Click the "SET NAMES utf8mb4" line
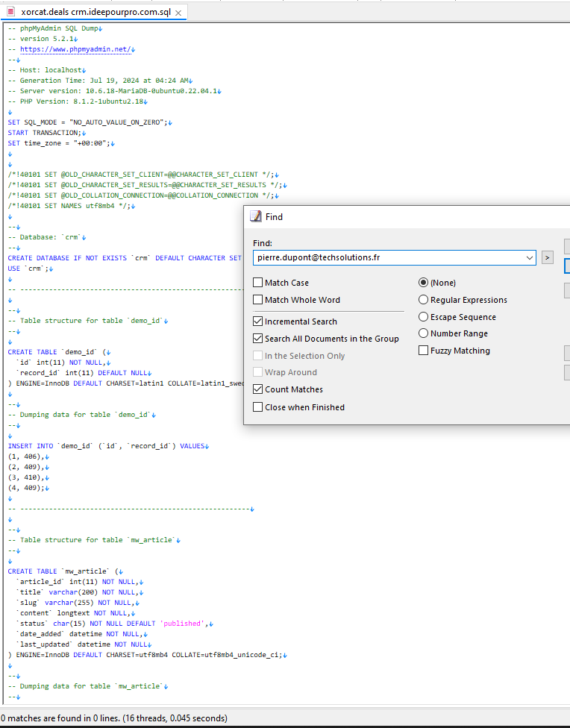 coord(72,206)
